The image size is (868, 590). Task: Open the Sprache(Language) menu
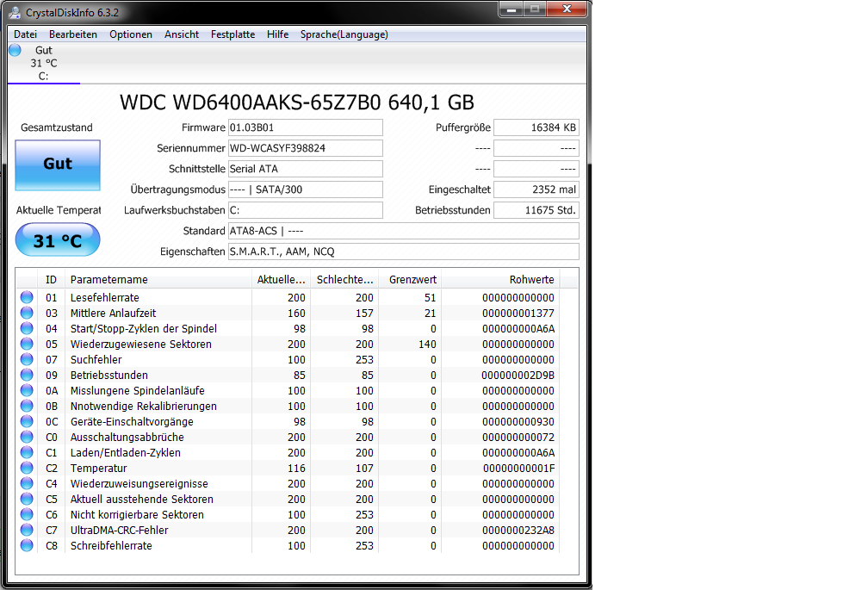pos(344,34)
